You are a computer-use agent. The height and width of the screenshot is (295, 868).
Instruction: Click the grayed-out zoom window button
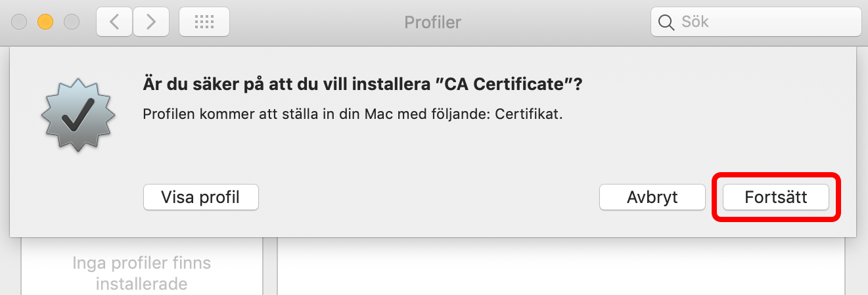pos(71,22)
